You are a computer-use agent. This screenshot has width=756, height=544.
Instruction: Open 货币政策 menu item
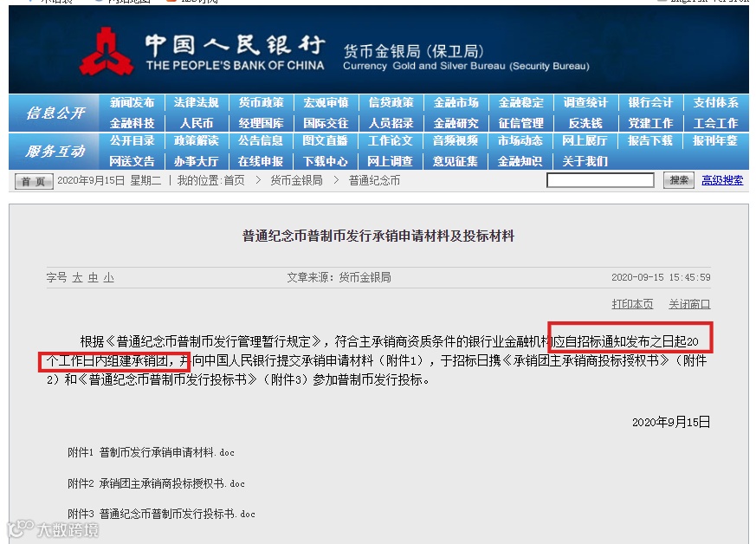pyautogui.click(x=261, y=103)
